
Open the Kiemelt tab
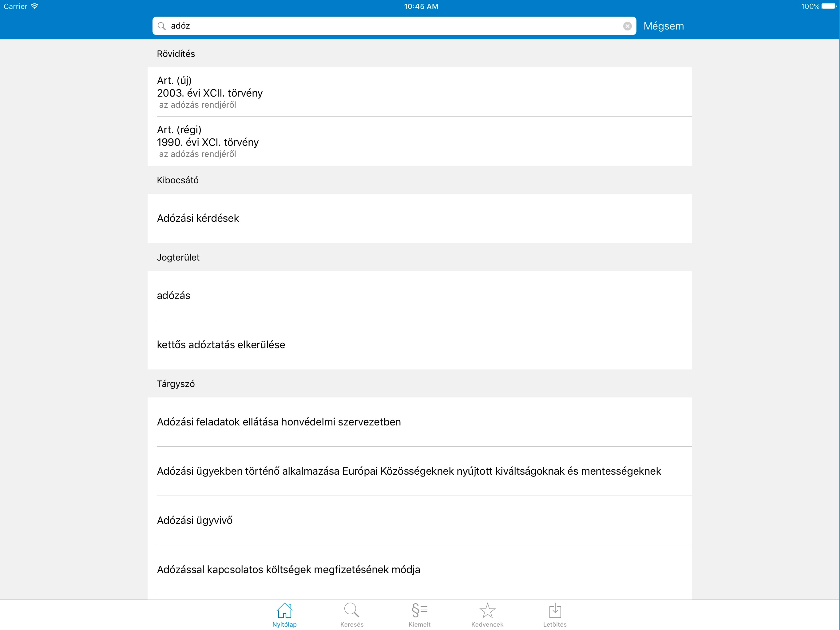[420, 615]
